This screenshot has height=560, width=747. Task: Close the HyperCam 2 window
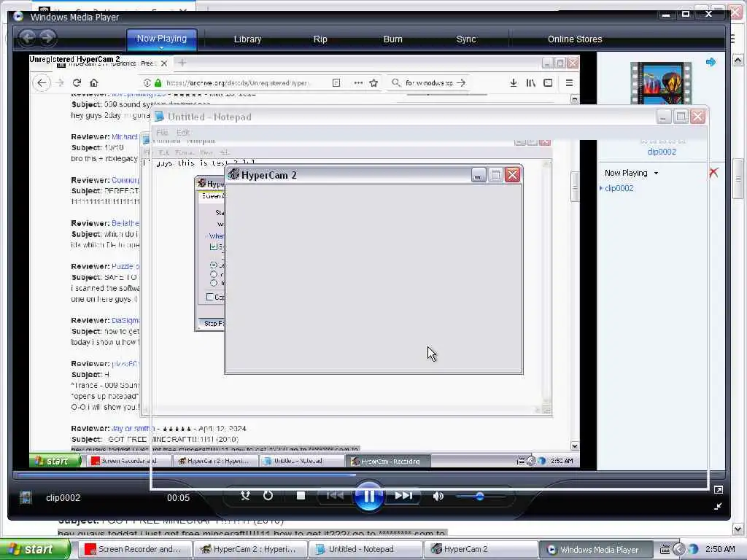[x=513, y=175]
